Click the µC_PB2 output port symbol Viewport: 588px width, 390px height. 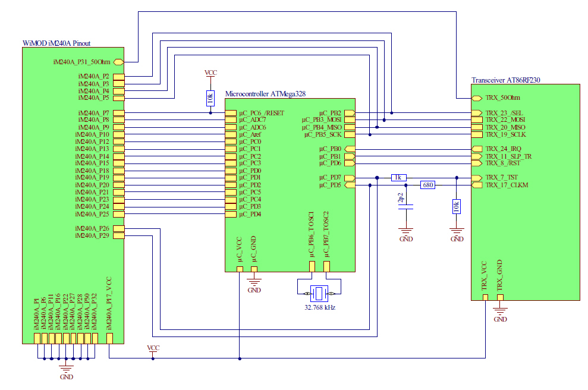click(350, 113)
